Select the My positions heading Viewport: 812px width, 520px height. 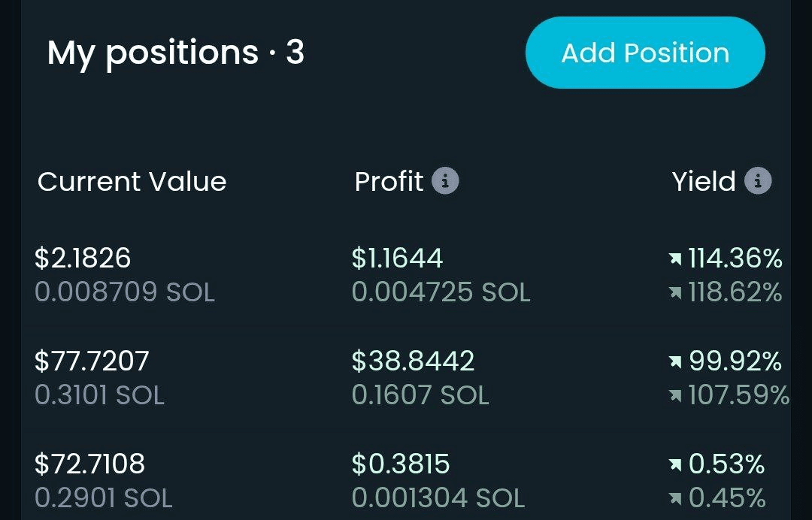coord(175,53)
